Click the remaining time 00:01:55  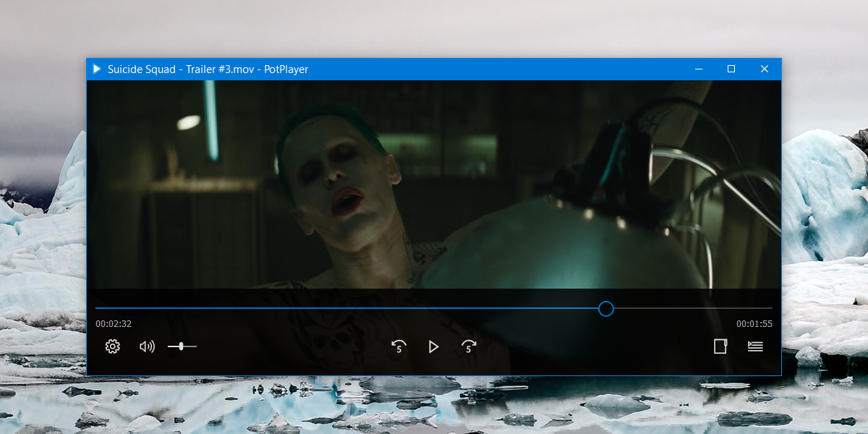[x=754, y=324]
